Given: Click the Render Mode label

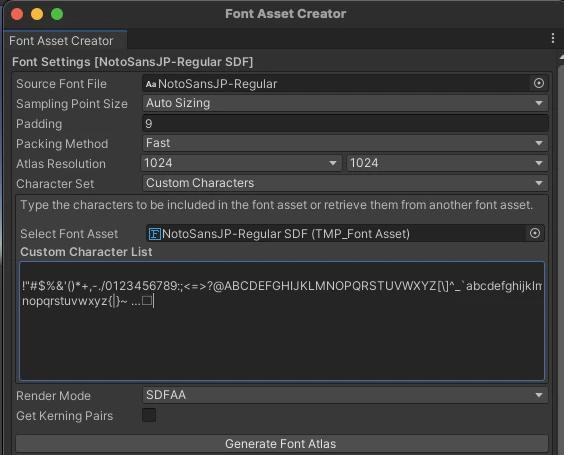Looking at the screenshot, I should coord(53,396).
